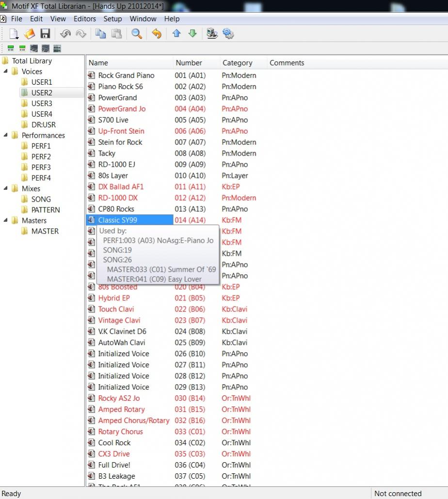Save the library with floppy disk icon

45,34
